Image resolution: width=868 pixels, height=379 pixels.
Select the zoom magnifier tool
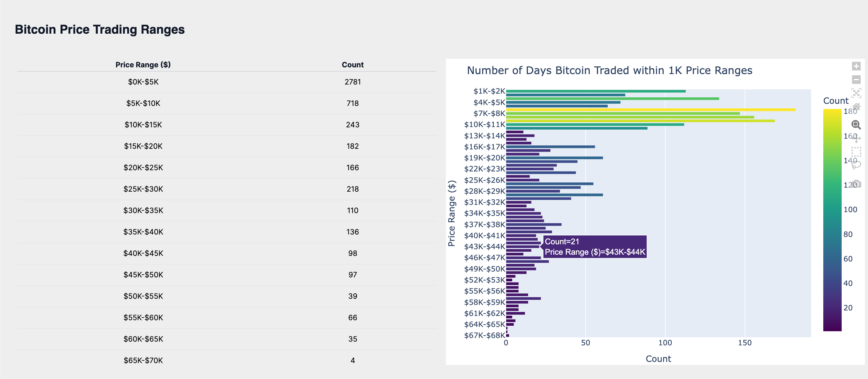pyautogui.click(x=856, y=125)
